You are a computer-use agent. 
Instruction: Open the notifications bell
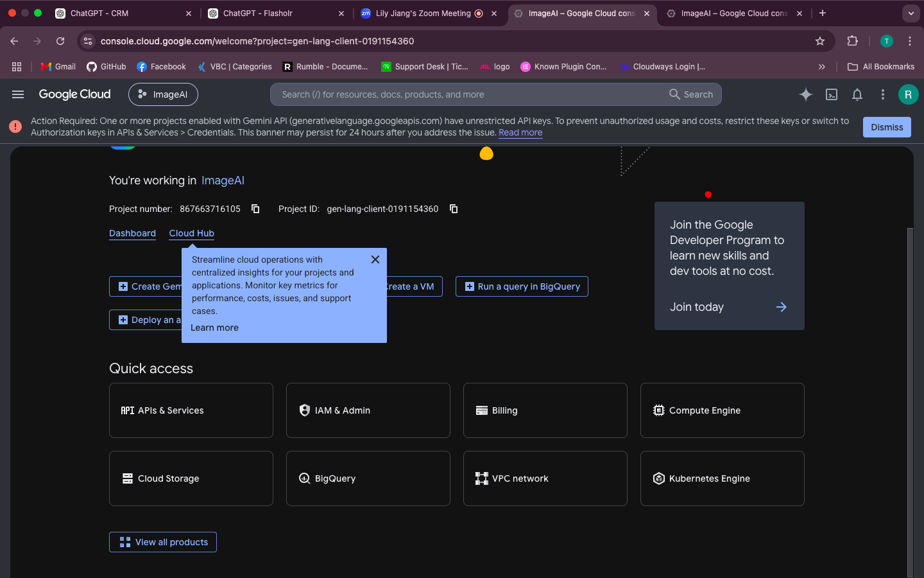(857, 94)
